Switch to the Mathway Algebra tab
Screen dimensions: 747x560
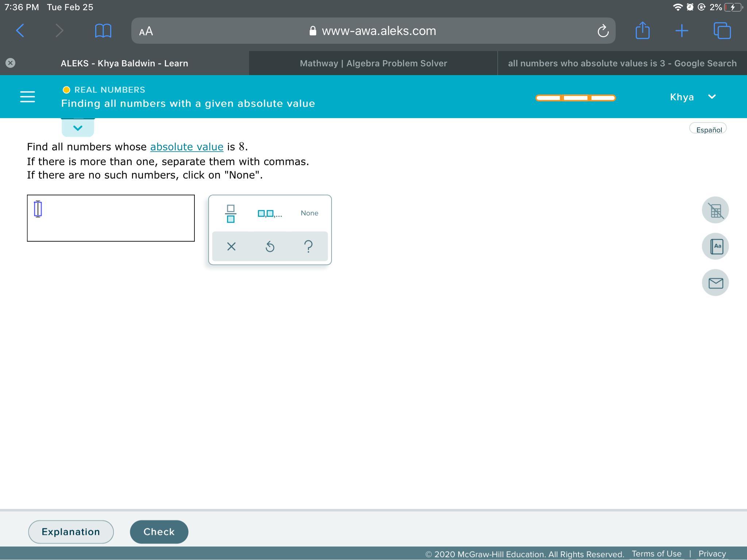(373, 63)
